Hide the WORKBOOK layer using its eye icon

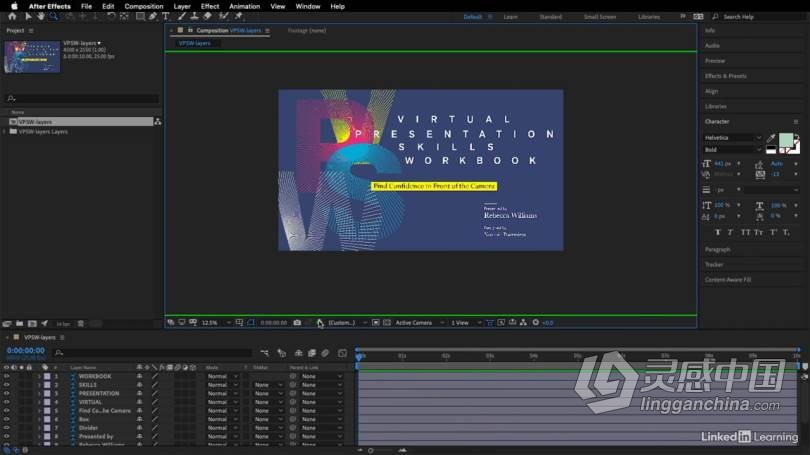(x=7, y=376)
